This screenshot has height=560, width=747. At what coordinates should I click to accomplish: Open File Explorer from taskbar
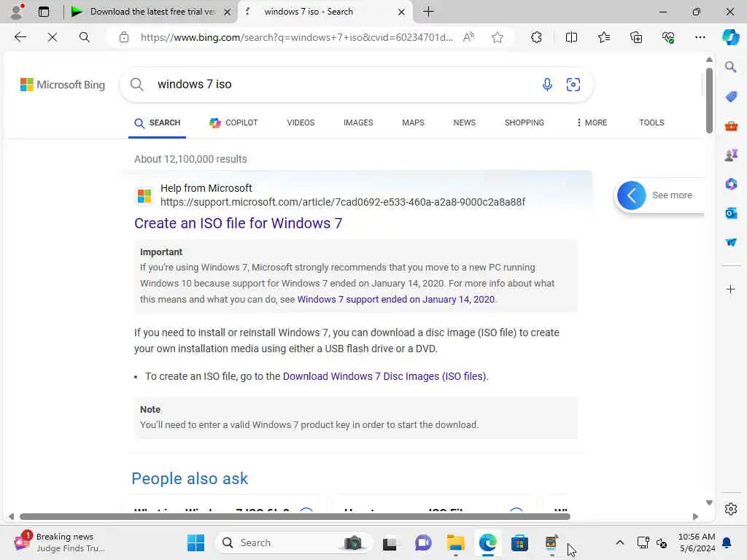click(x=455, y=542)
